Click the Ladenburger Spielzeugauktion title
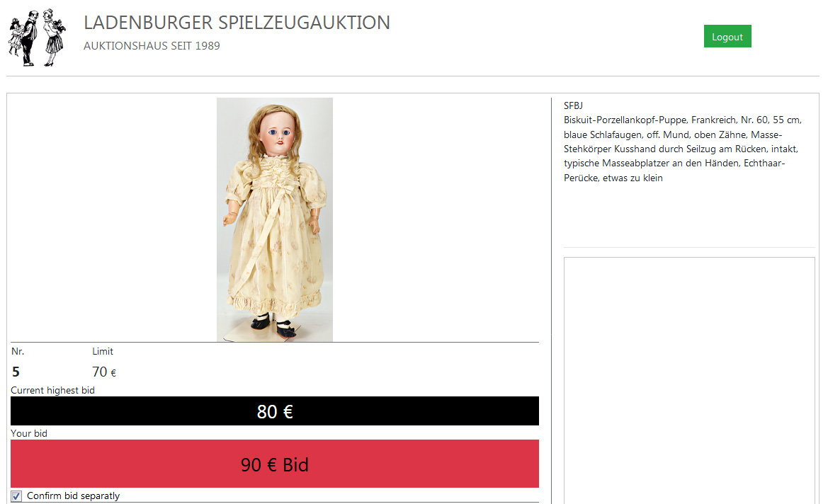This screenshot has height=504, width=828. (237, 23)
